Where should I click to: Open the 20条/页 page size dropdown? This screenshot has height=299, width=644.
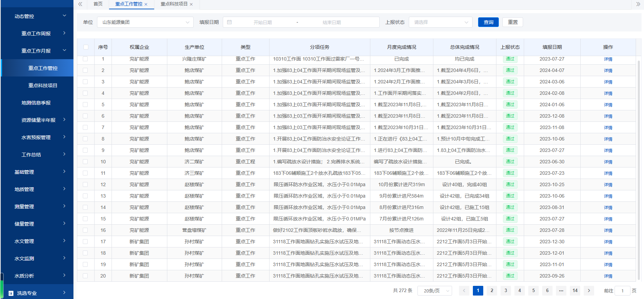tap(435, 291)
